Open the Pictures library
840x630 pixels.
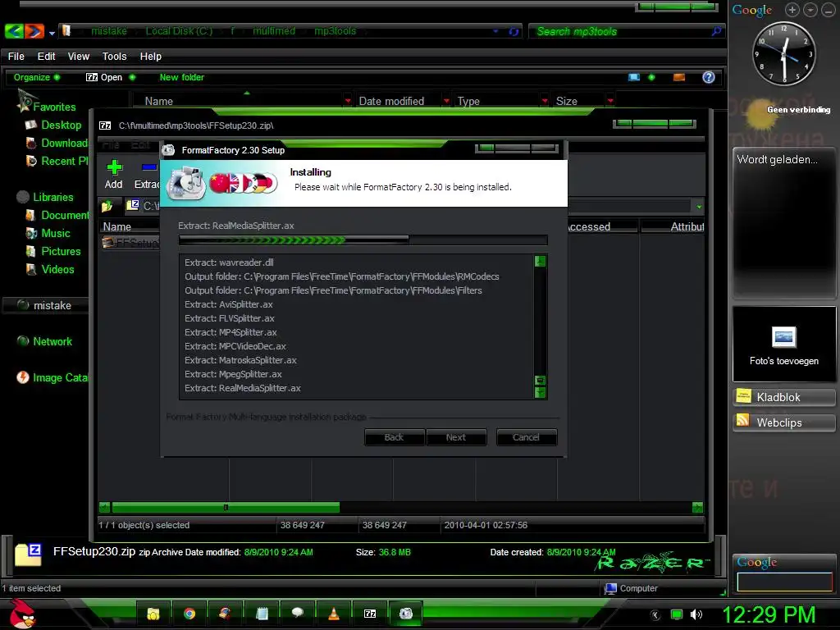[x=60, y=251]
